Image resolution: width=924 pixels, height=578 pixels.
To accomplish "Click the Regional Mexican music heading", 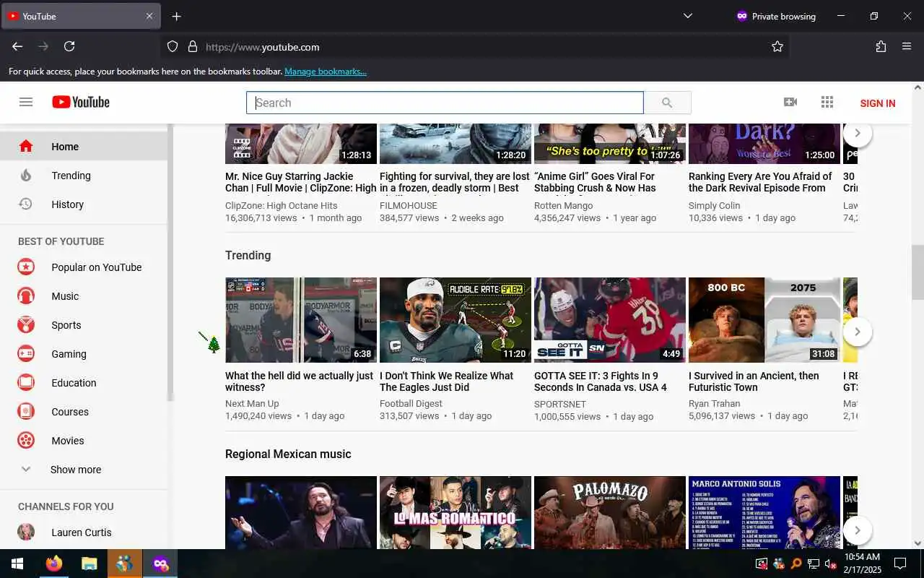I will point(288,454).
